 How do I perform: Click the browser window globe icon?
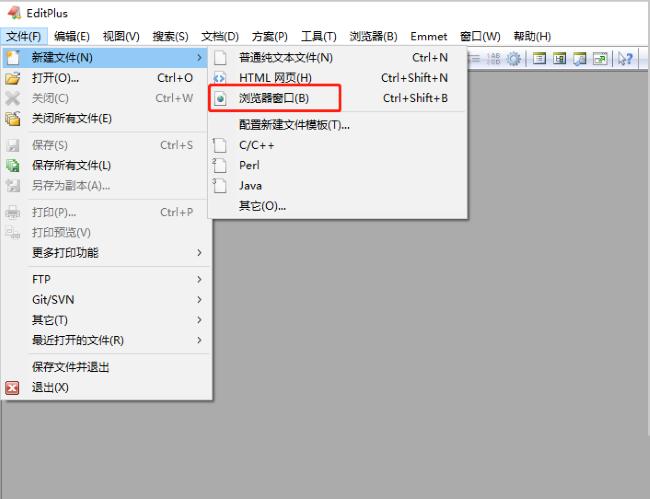(221, 98)
